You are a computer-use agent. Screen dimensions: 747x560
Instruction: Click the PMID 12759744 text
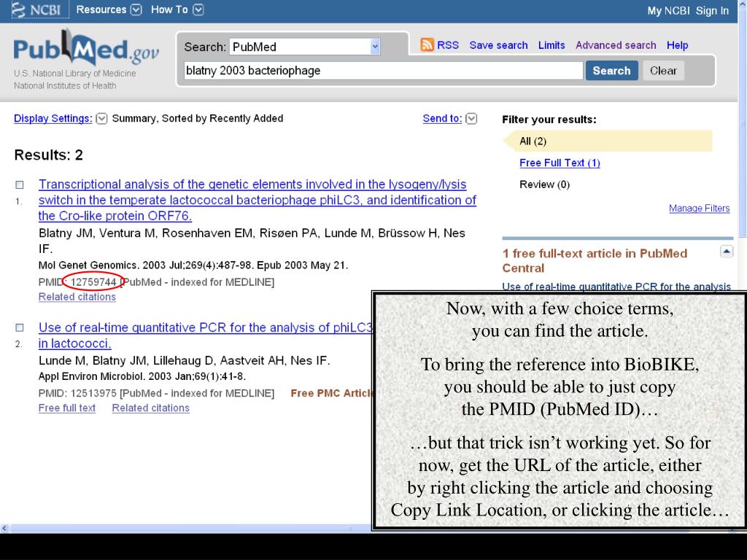pyautogui.click(x=93, y=282)
